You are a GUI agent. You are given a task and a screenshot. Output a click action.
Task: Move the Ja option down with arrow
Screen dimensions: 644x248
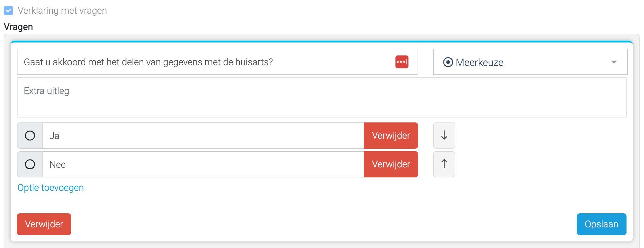[x=444, y=136]
